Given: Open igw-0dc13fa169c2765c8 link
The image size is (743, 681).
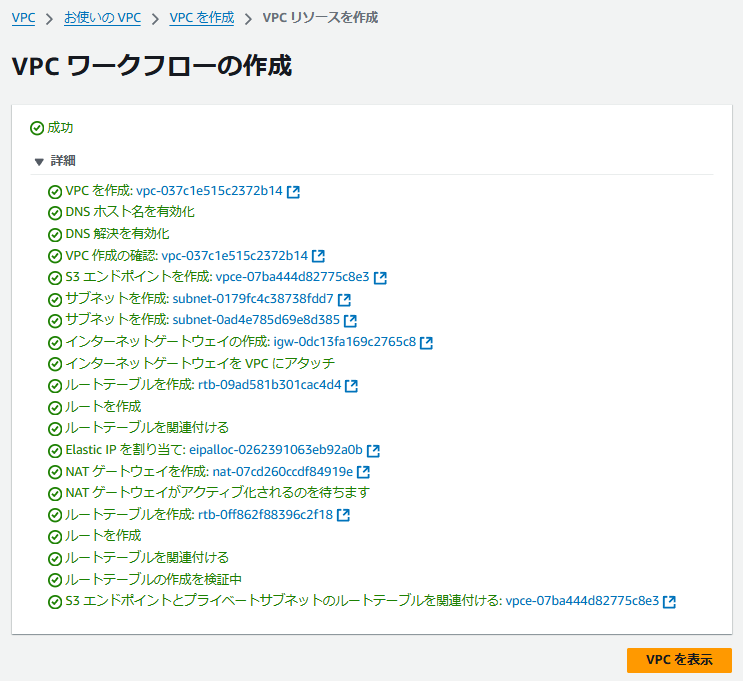Looking at the screenshot, I should [344, 342].
